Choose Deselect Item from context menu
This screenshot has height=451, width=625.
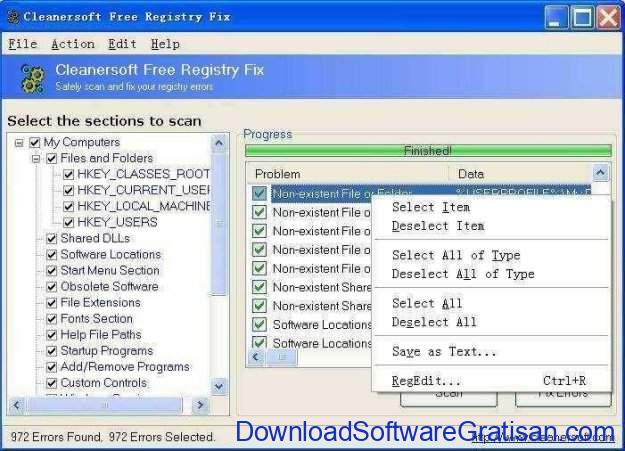[438, 226]
